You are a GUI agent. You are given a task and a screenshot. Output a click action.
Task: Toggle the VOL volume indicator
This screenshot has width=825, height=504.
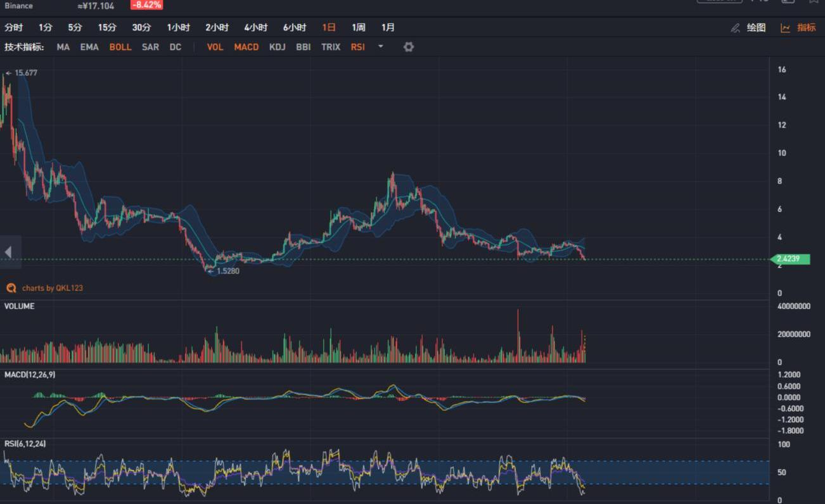pyautogui.click(x=215, y=47)
